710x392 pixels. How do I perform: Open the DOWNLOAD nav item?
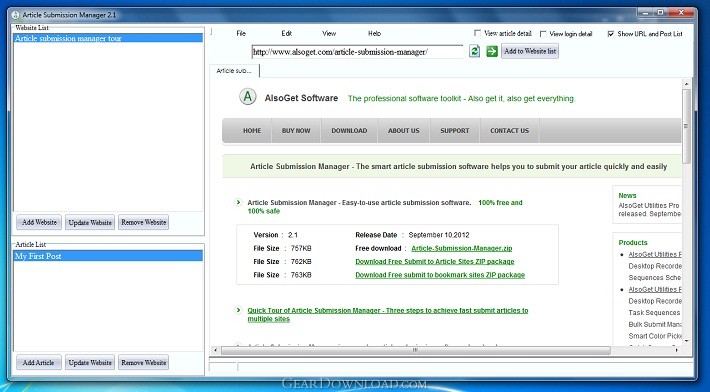pos(349,130)
